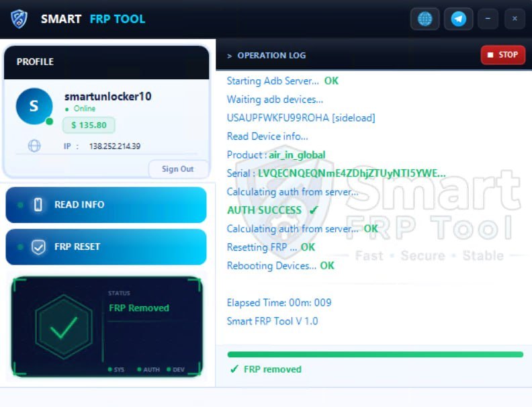Click the Smart FRP Tool shield logo

[x=19, y=19]
